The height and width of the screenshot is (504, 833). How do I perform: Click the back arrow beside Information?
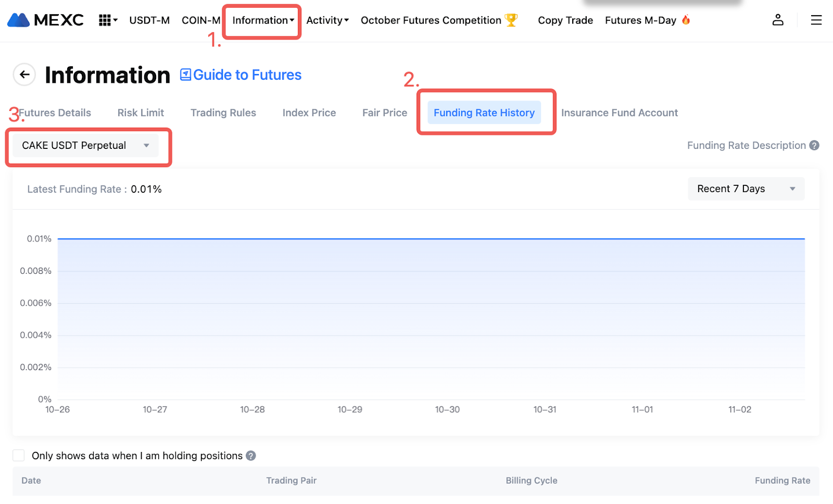[24, 75]
